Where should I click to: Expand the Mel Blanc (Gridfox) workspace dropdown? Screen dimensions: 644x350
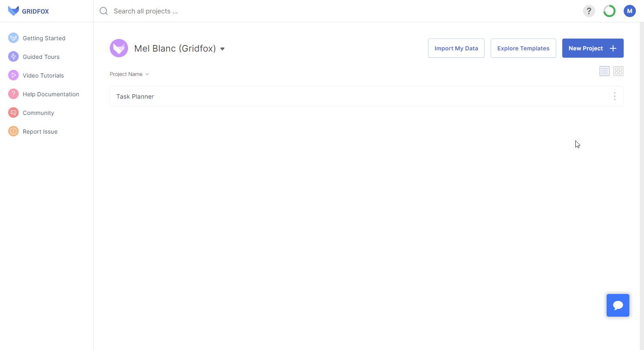(x=222, y=49)
